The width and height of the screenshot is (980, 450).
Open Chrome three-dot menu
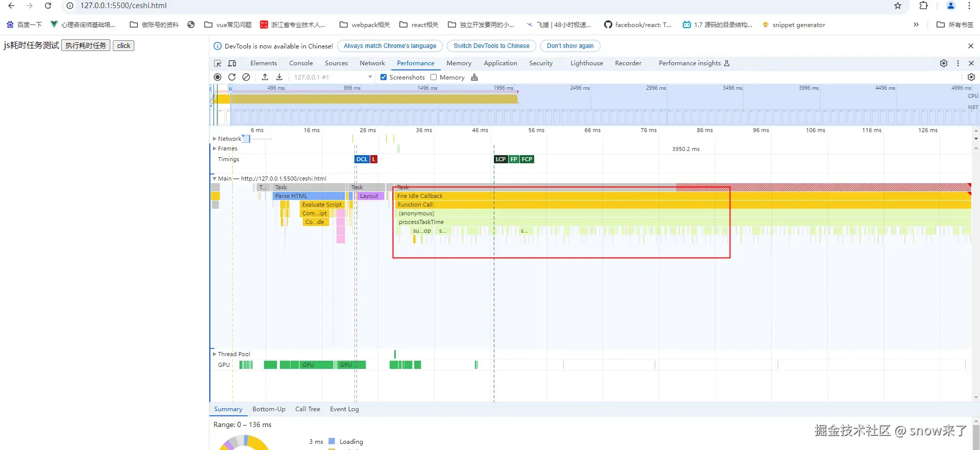[x=969, y=6]
